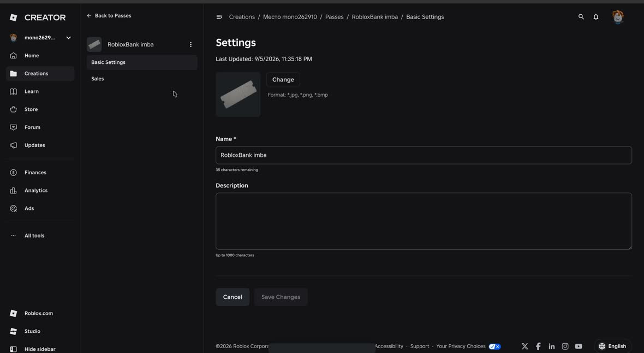The image size is (644, 353).
Task: Click the Save Changes button
Action: (281, 297)
